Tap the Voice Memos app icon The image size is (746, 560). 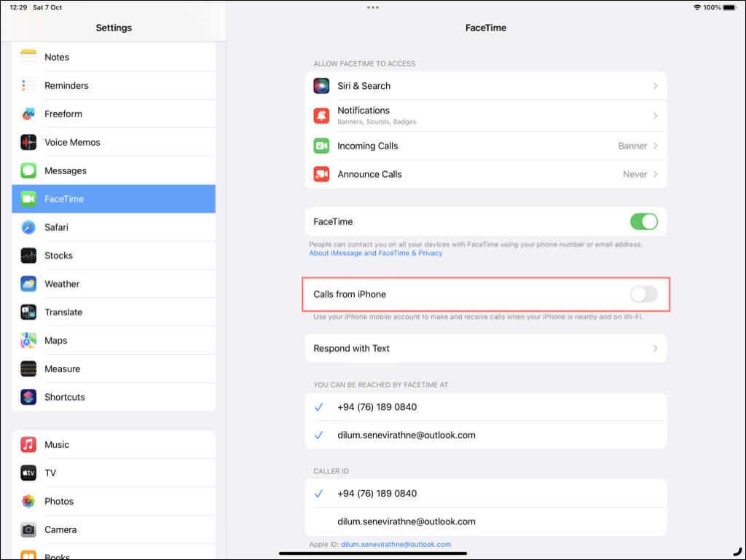28,142
